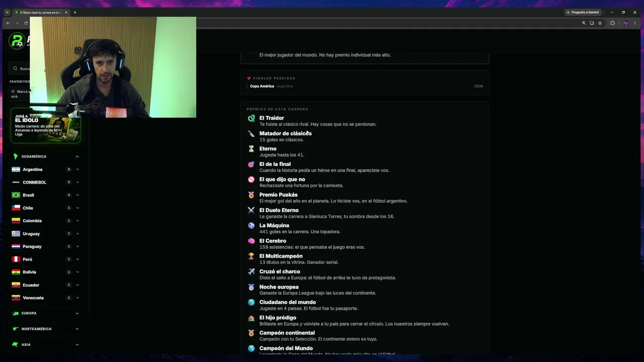This screenshot has width=644, height=362.
Task: Click the Brasil flag icon in the sidebar
Action: point(16,195)
